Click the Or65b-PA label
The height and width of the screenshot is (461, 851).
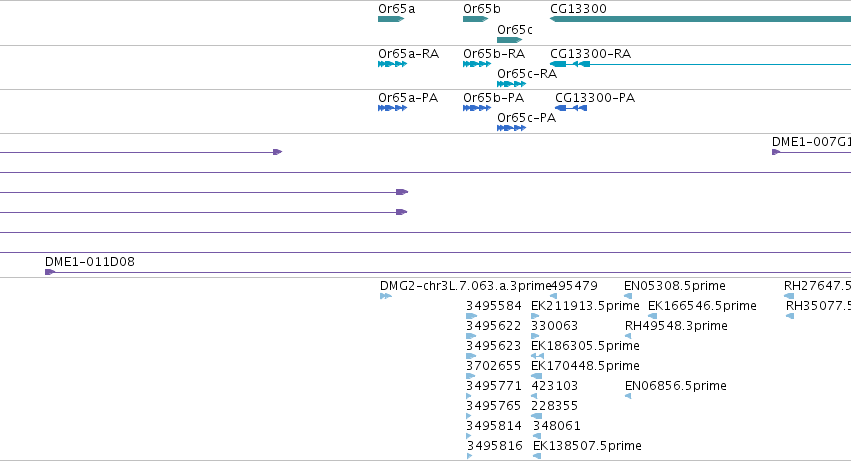pos(494,98)
